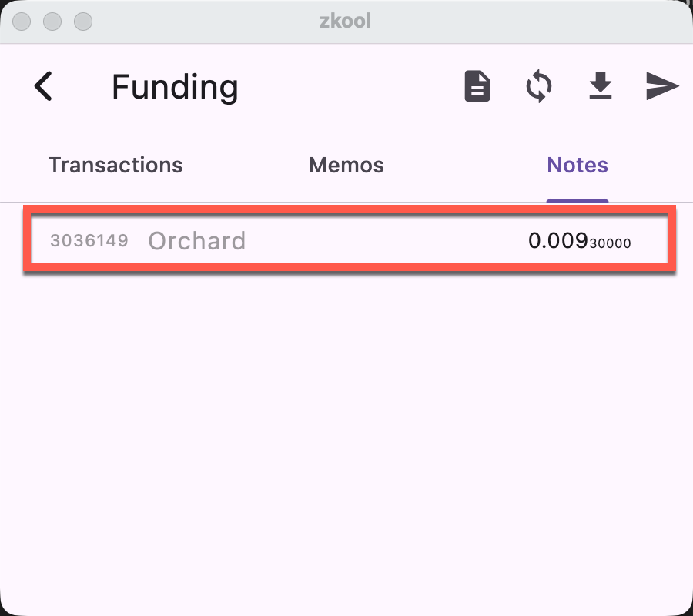Click the Funding account title

tap(175, 87)
